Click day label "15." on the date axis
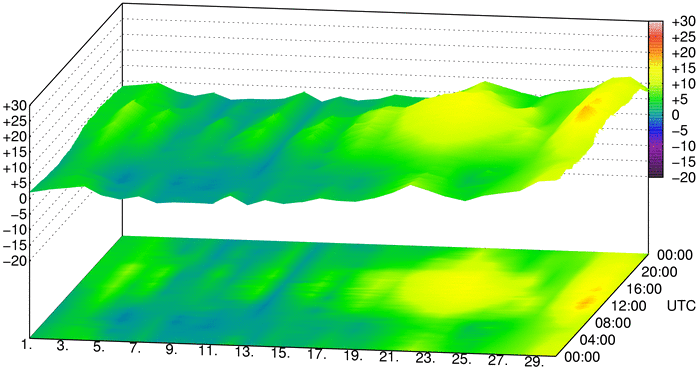 coord(280,354)
